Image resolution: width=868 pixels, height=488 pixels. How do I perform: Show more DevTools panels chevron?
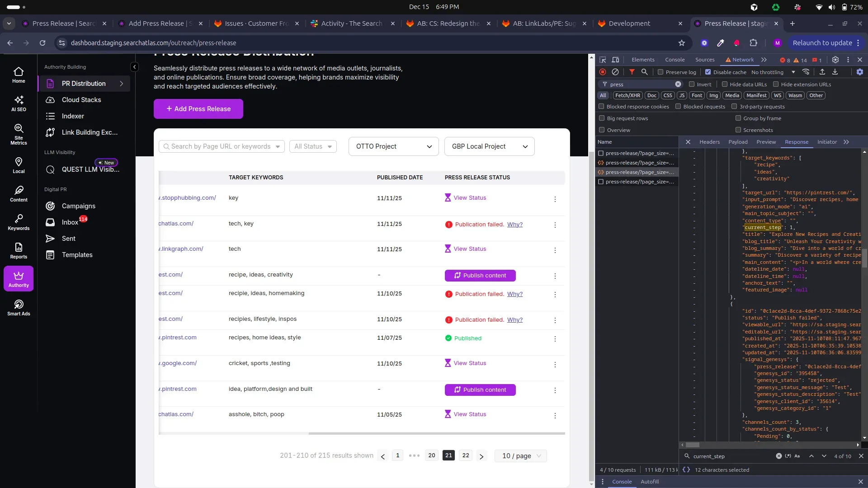pyautogui.click(x=764, y=60)
